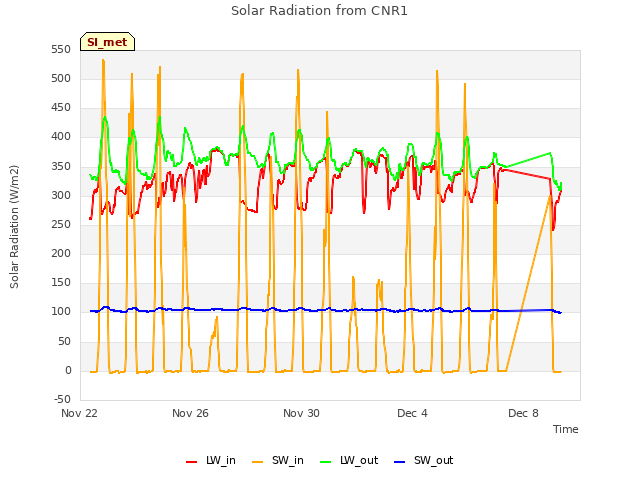Click the -50 y-axis tick label
640x480 pixels.
(62, 399)
